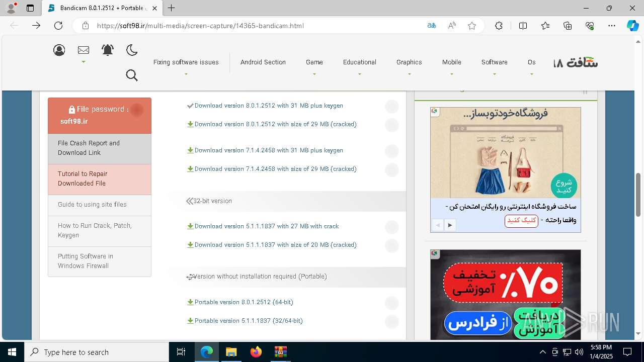The width and height of the screenshot is (644, 362).
Task: Open How to Run Crack, Patch, Keygen
Action: coord(100,231)
